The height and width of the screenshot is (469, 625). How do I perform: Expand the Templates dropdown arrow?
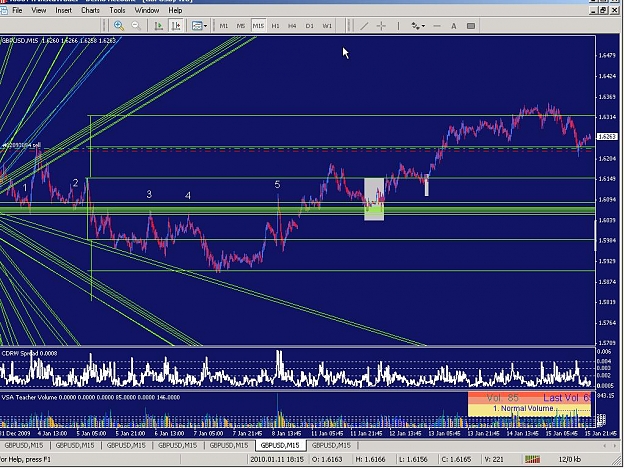(206, 26)
